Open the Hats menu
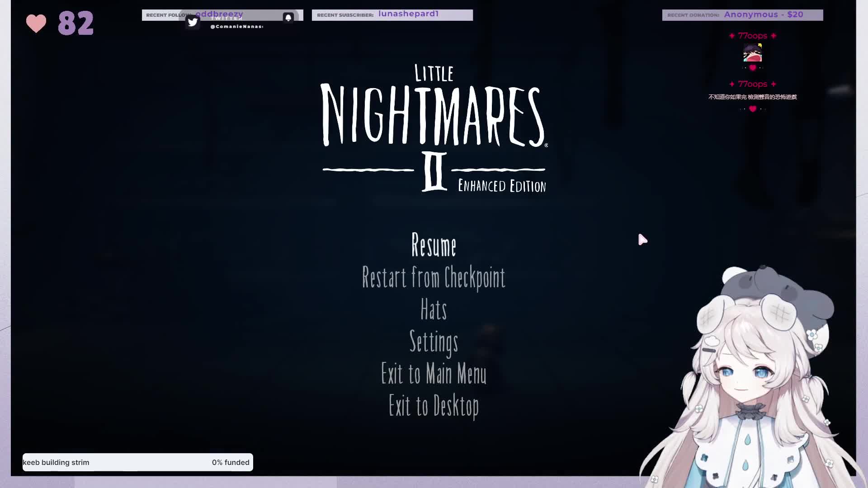The width and height of the screenshot is (868, 488). click(434, 310)
